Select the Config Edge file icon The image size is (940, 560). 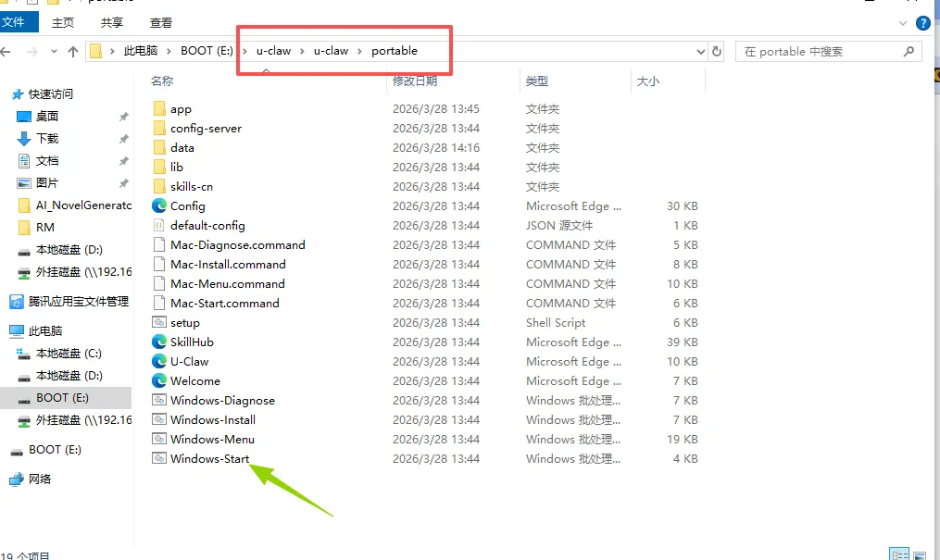point(159,205)
